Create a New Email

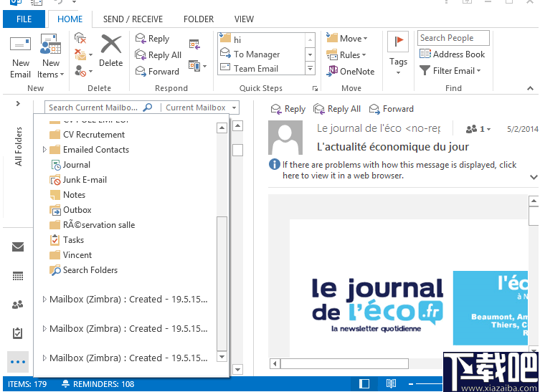(20, 57)
